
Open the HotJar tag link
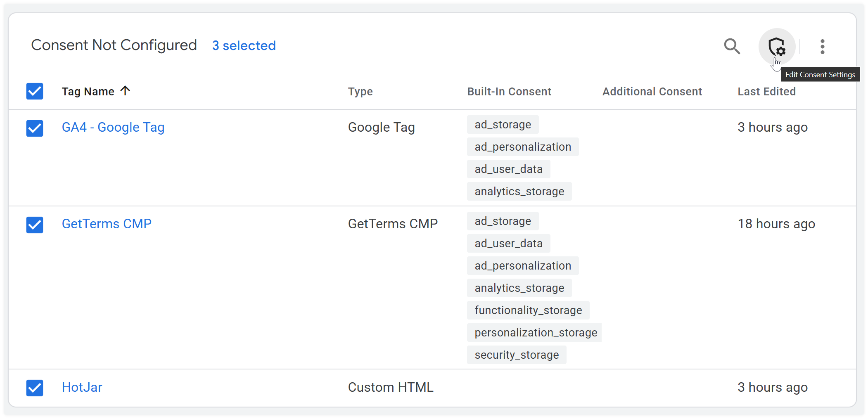click(82, 387)
